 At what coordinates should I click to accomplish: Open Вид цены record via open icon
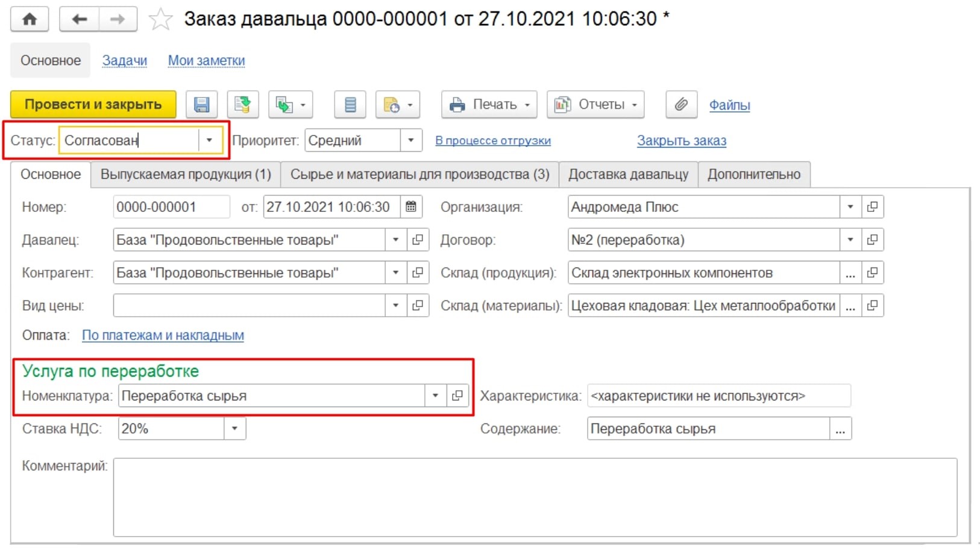point(418,305)
